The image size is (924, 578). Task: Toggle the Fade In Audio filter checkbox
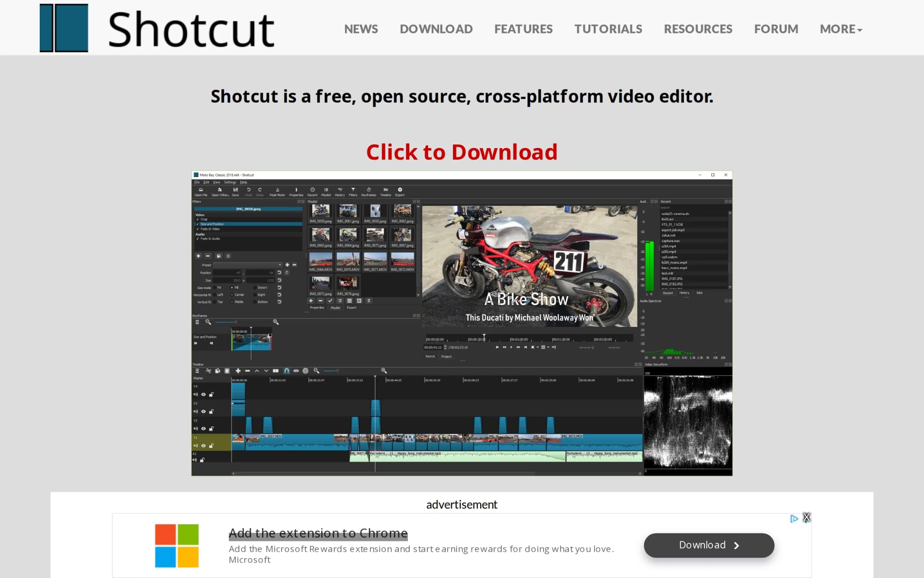(198, 238)
